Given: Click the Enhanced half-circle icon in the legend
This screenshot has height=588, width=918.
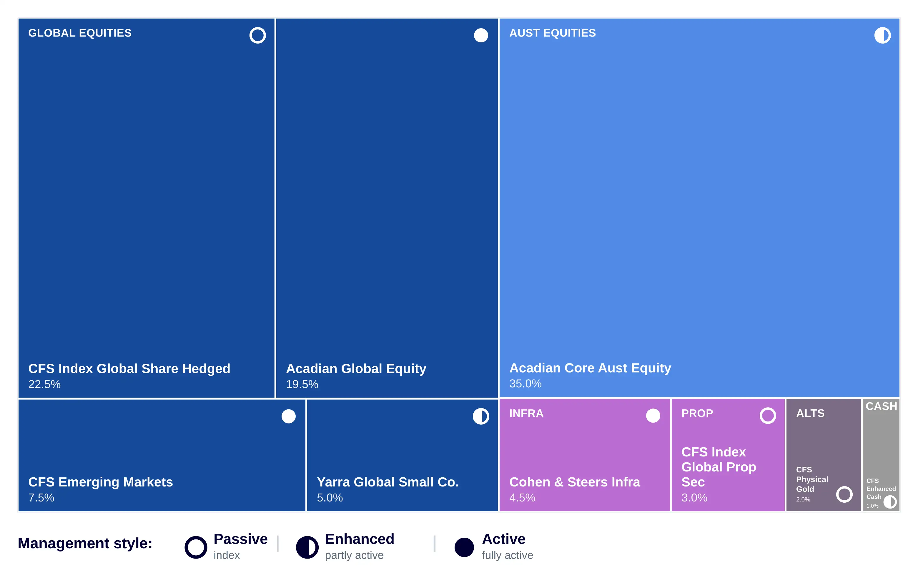Looking at the screenshot, I should (x=307, y=547).
